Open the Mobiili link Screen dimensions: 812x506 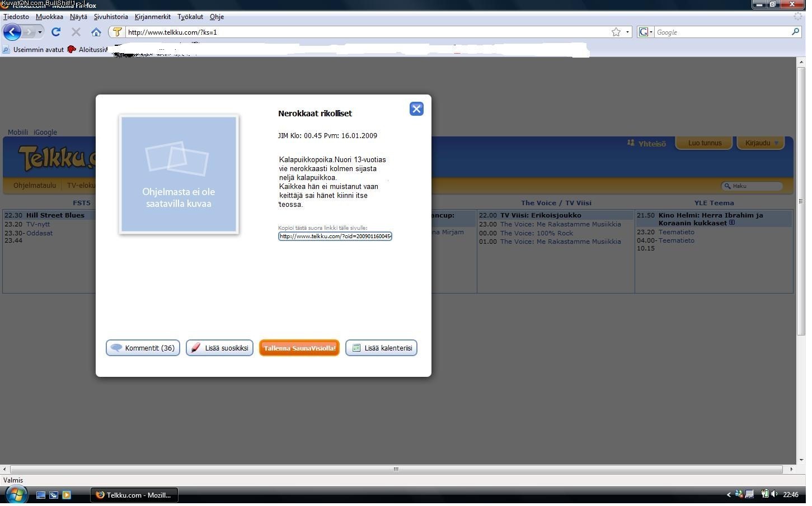tap(18, 133)
